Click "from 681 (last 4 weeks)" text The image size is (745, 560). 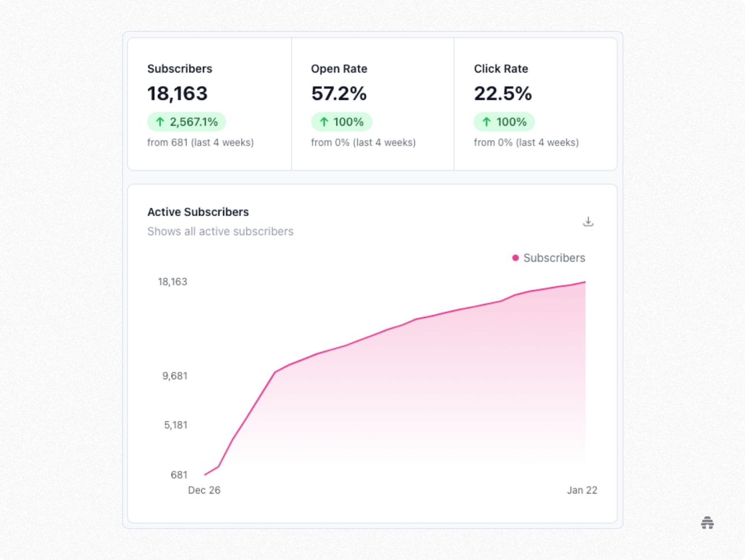pos(200,142)
